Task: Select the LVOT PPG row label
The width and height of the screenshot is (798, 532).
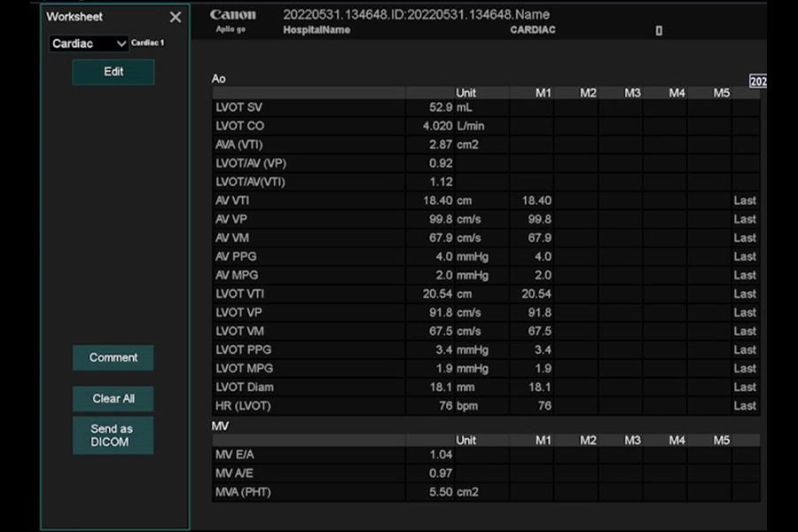Action: (243, 349)
